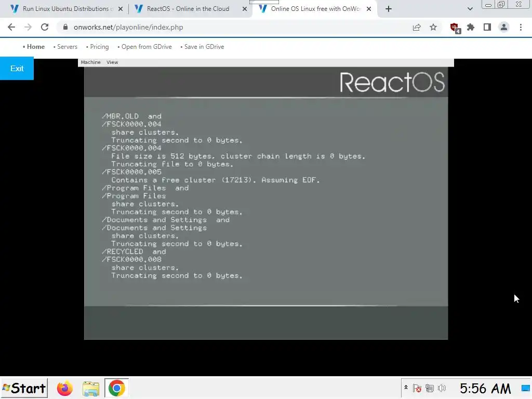Expand hidden system tray icons arrow

(406, 388)
